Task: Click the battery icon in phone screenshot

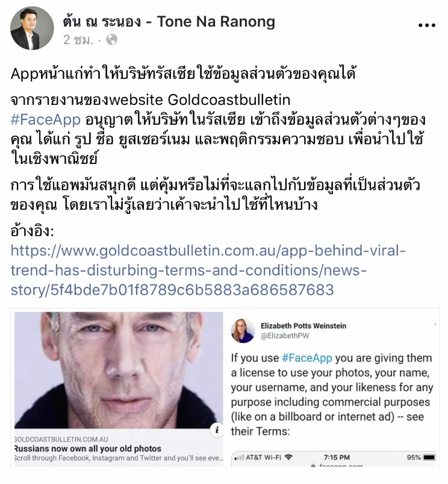Action: [x=429, y=457]
